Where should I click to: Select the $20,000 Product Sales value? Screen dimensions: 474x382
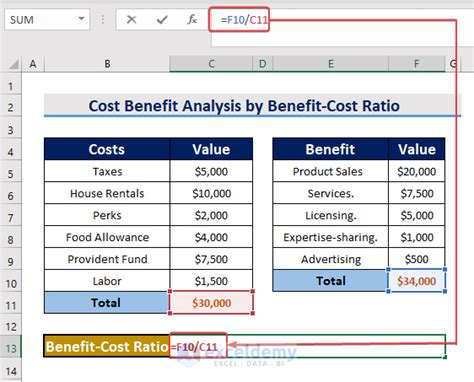point(417,171)
